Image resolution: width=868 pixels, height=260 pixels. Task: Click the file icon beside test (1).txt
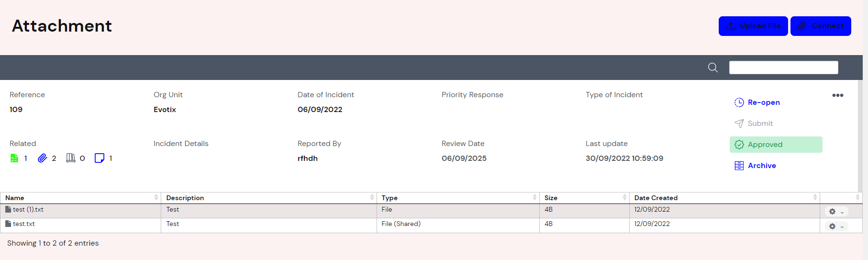pyautogui.click(x=8, y=209)
